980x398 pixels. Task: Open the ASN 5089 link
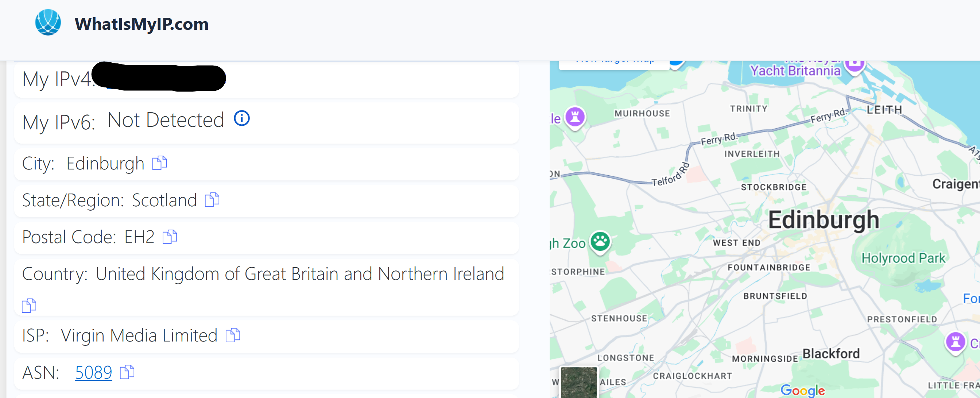[x=93, y=372]
